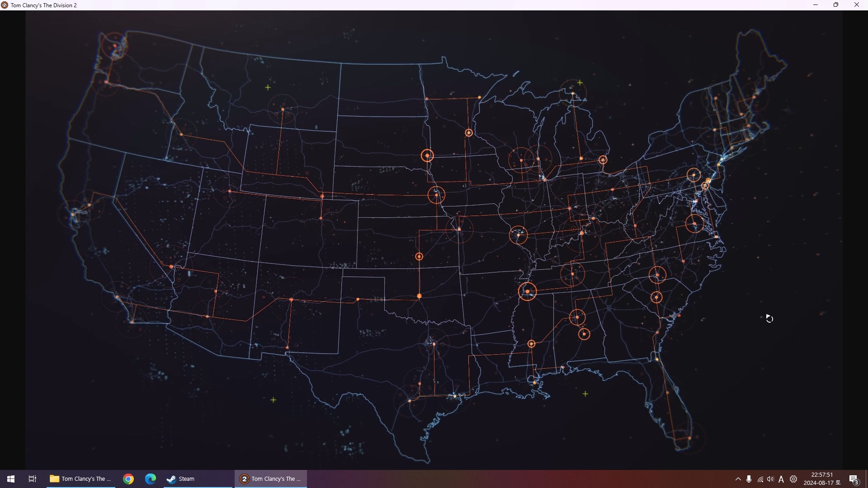
Task: Open the volume speaker control
Action: coord(770,479)
